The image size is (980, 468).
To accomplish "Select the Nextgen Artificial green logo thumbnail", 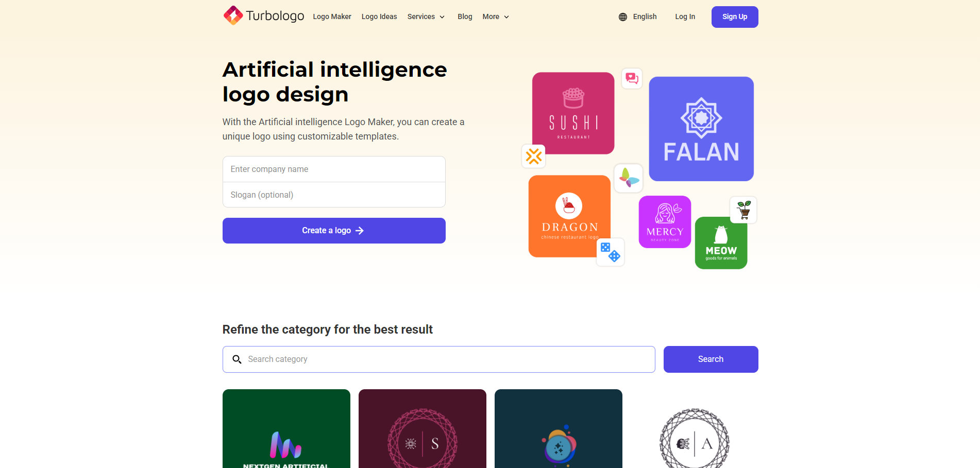I will 286,428.
